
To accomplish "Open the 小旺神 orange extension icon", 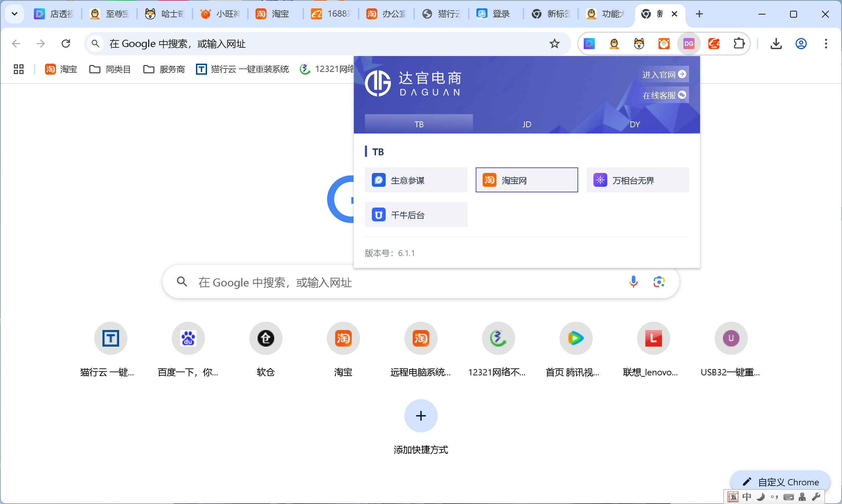I will click(x=664, y=44).
